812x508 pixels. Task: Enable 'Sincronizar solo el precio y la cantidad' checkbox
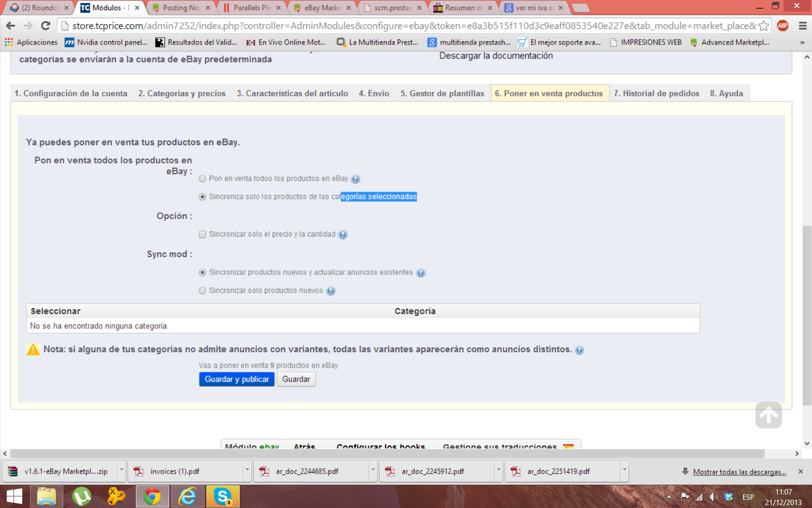click(203, 235)
